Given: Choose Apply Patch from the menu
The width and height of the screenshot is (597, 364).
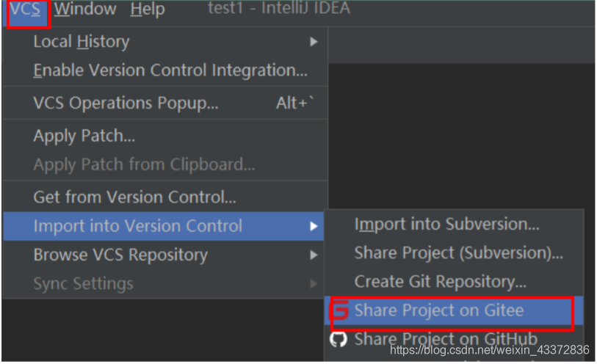Looking at the screenshot, I should tap(84, 136).
